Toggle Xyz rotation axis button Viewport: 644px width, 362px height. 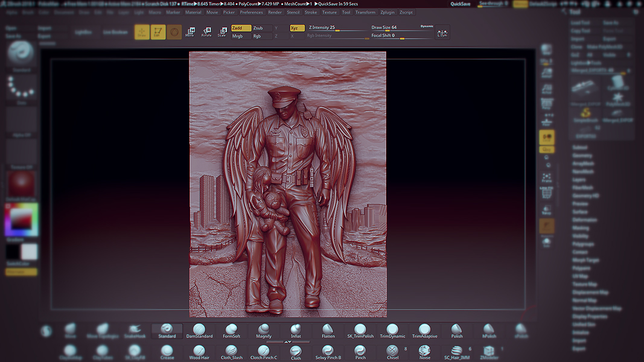297,28
